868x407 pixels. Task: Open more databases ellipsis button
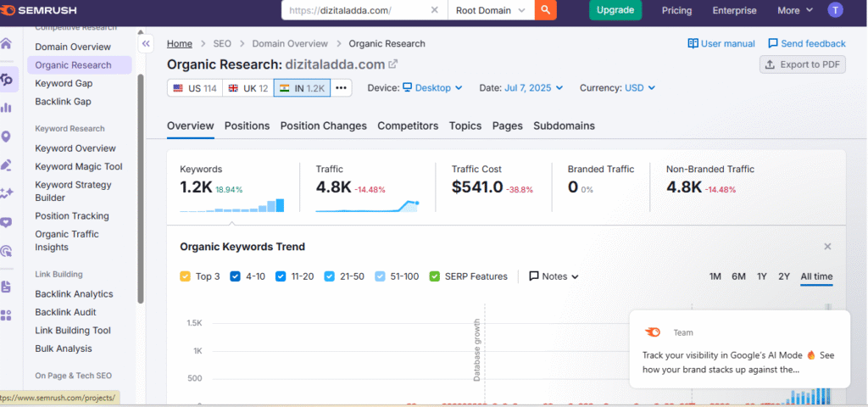pyautogui.click(x=341, y=88)
